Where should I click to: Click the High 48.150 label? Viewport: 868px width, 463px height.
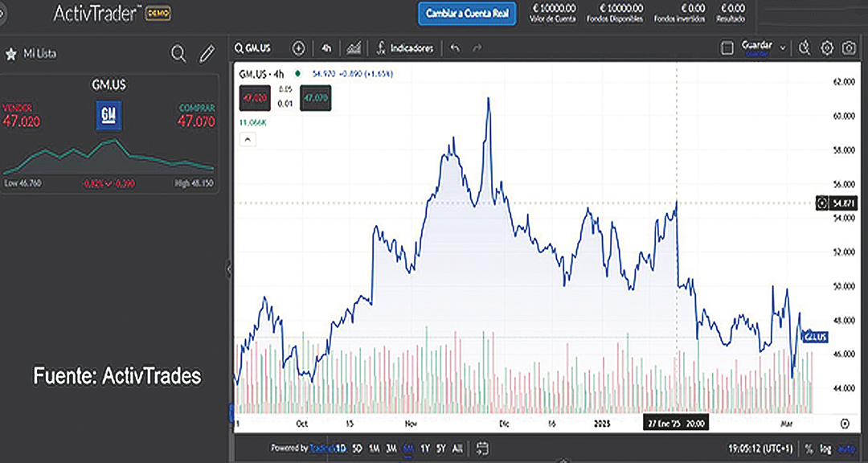[x=194, y=183]
